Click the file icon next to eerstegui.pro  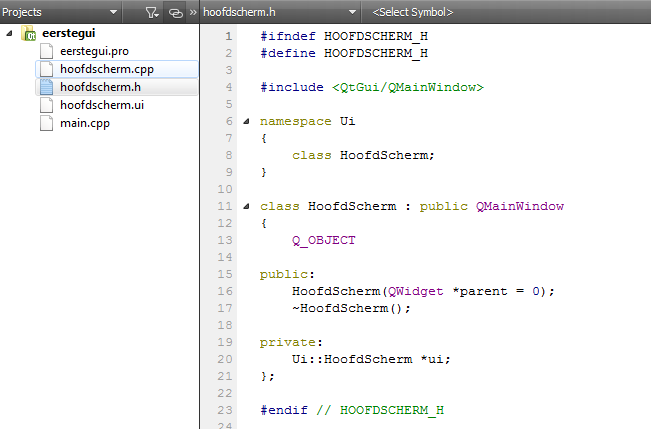46,51
